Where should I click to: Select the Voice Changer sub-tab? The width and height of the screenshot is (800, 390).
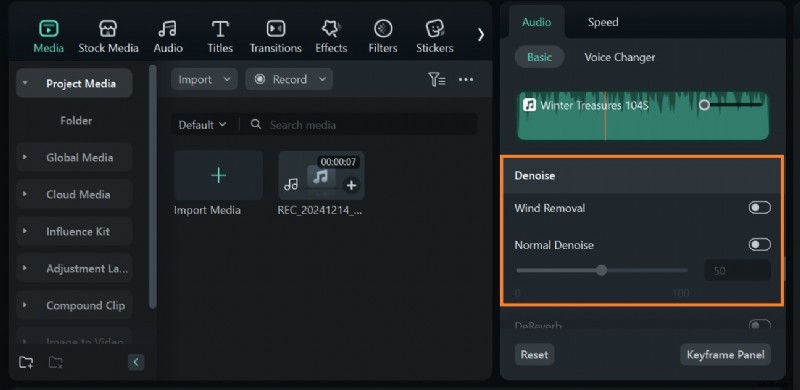coord(620,57)
